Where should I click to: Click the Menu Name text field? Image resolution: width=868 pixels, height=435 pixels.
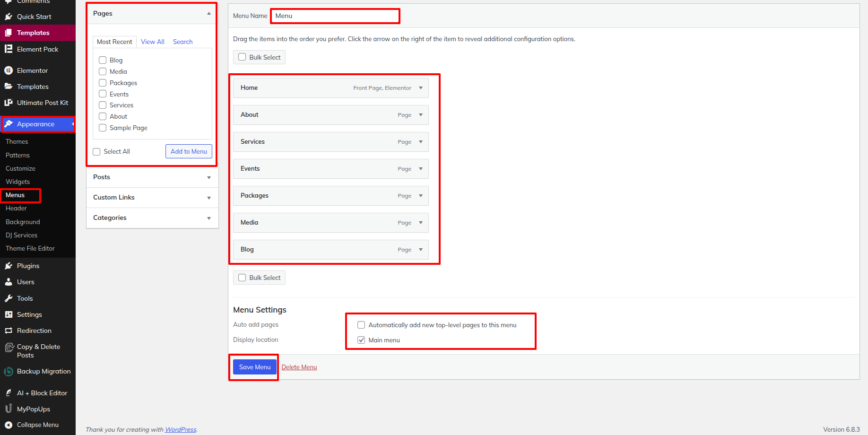tap(335, 16)
